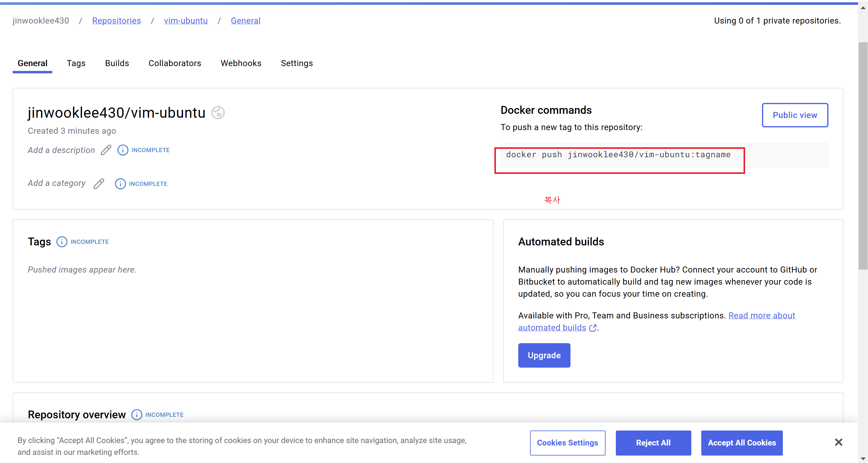868x463 pixels.
Task: Click the pencil icon beside Add a category
Action: click(99, 184)
